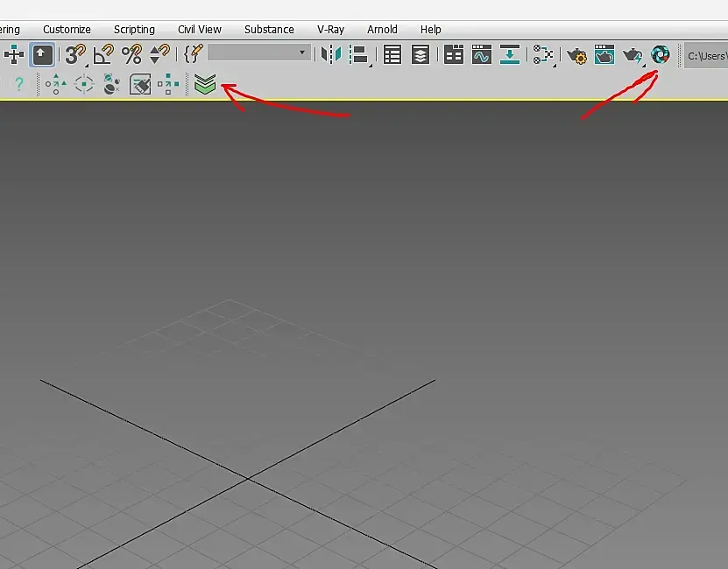Click the teal down-arrow toolbar icon
Viewport: 728px width, 569px height.
tap(510, 54)
